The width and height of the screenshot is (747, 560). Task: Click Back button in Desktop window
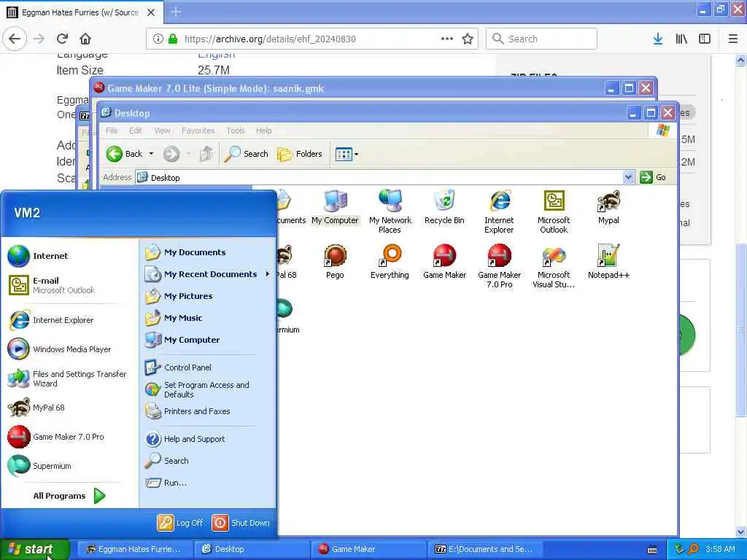124,154
